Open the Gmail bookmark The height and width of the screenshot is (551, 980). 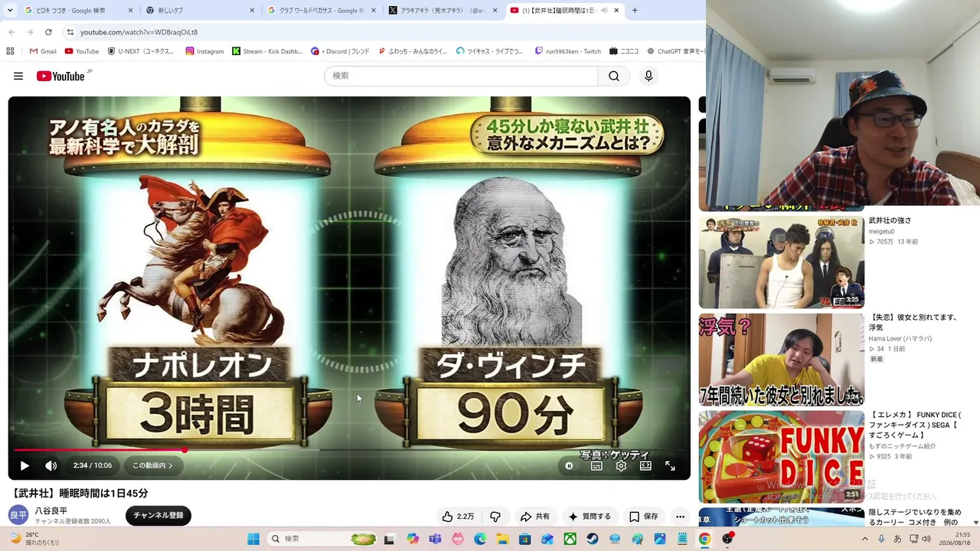coord(43,51)
